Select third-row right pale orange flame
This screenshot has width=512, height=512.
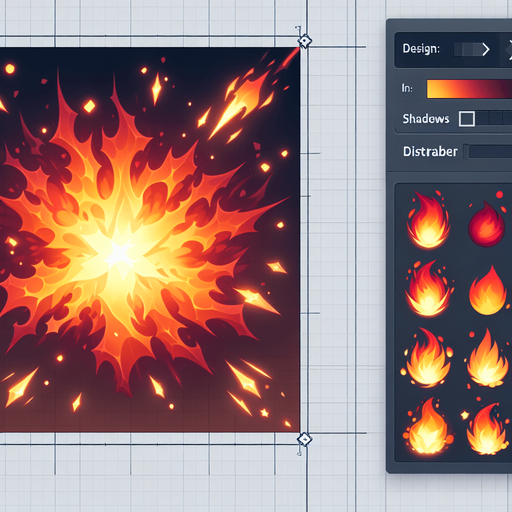487,358
